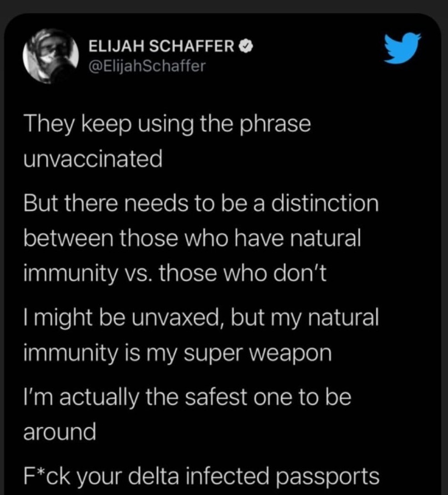This screenshot has height=495, width=448.
Task: Select the word 'around'
Action: click(x=60, y=432)
